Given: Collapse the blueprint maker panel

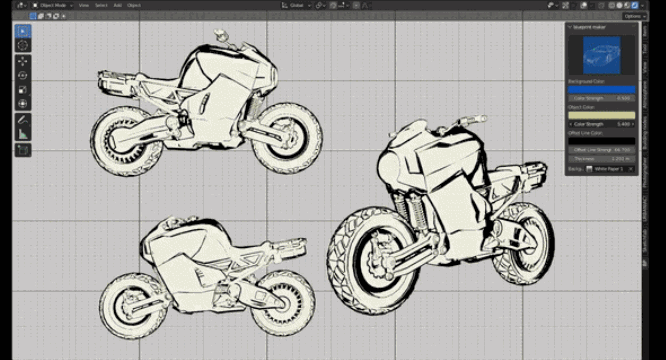Looking at the screenshot, I should (x=570, y=27).
